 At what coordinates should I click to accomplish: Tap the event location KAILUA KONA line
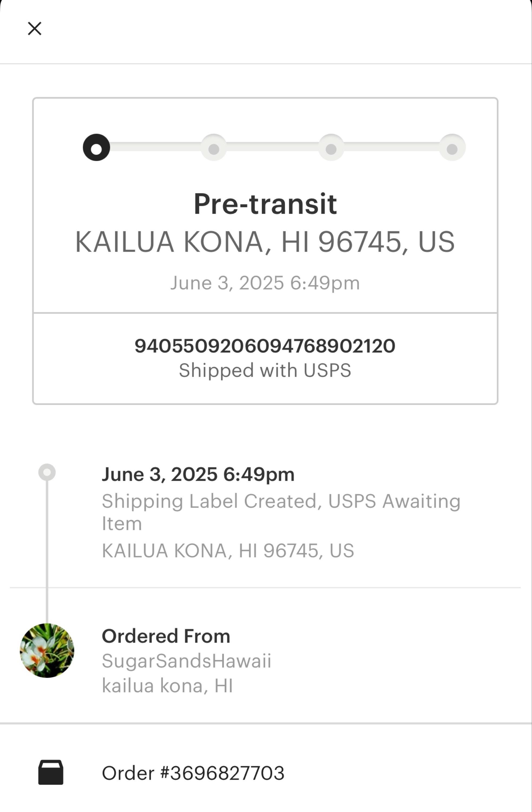(228, 550)
